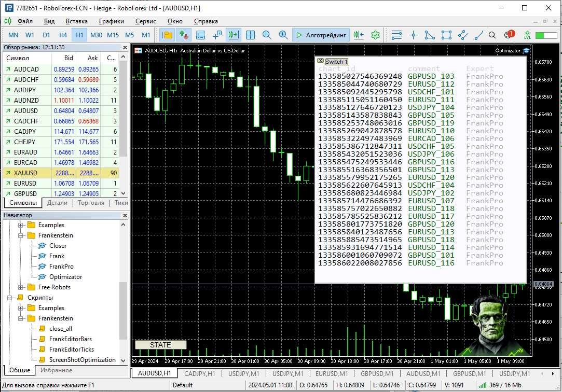Zoom out of the chart

(267, 35)
